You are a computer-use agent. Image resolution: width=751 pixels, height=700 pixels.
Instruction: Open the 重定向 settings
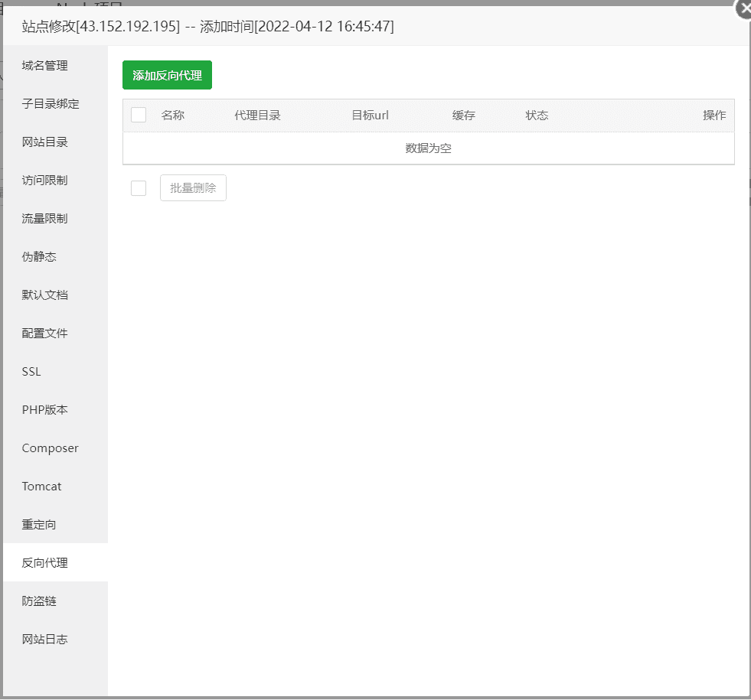click(x=40, y=524)
